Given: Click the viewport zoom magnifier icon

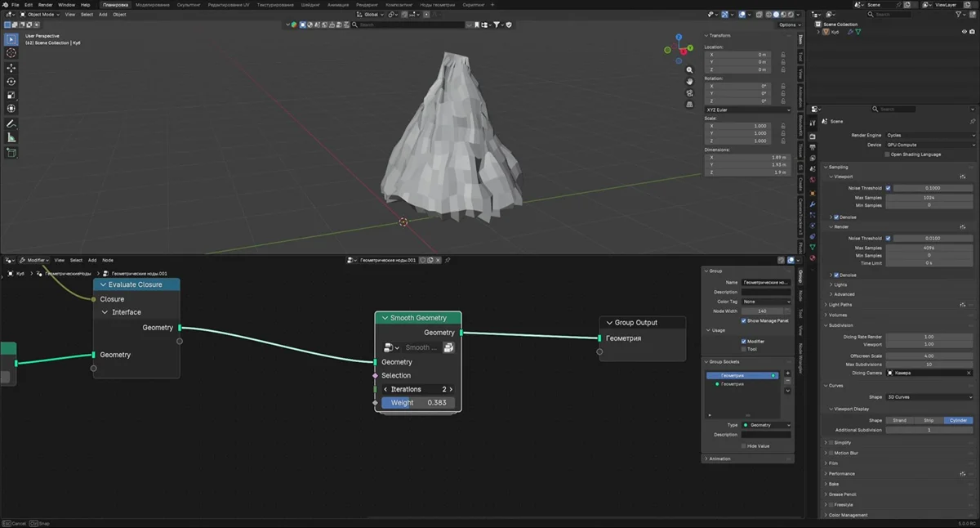Looking at the screenshot, I should pyautogui.click(x=690, y=70).
